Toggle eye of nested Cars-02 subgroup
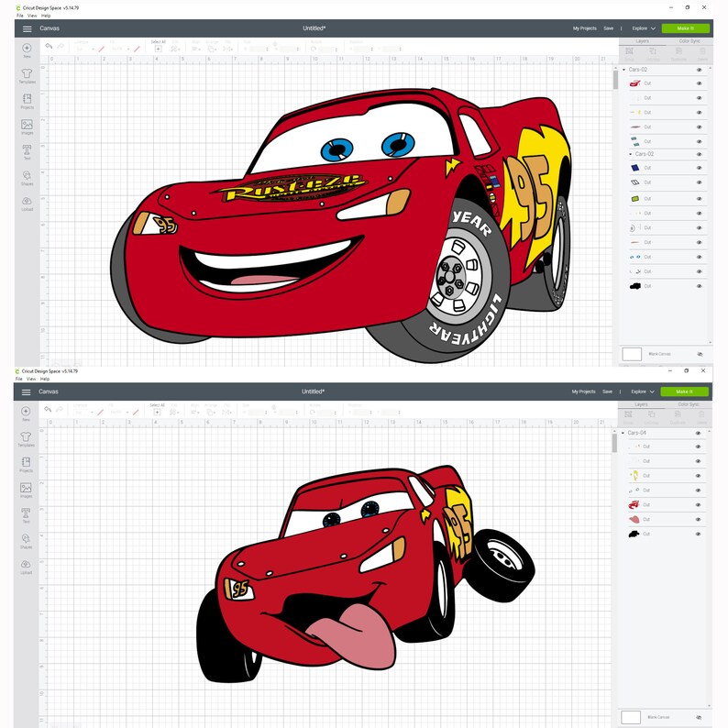The height and width of the screenshot is (728, 728). pos(699,154)
